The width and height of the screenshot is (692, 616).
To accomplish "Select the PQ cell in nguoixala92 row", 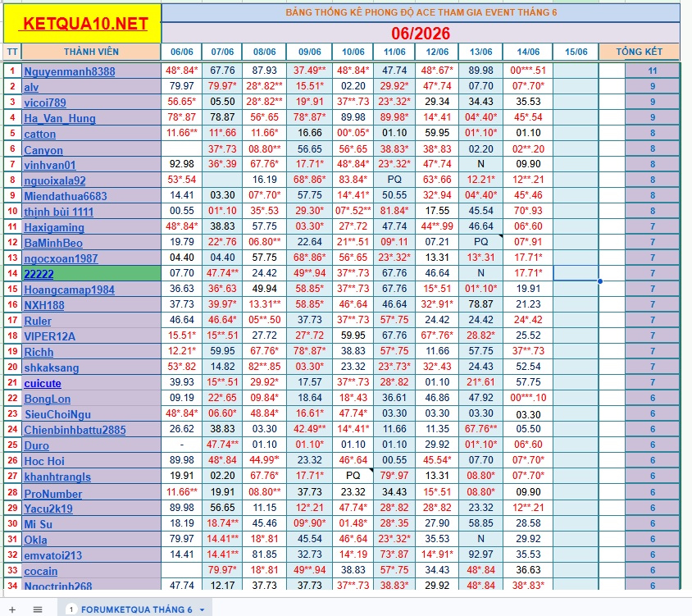I will click(x=394, y=180).
